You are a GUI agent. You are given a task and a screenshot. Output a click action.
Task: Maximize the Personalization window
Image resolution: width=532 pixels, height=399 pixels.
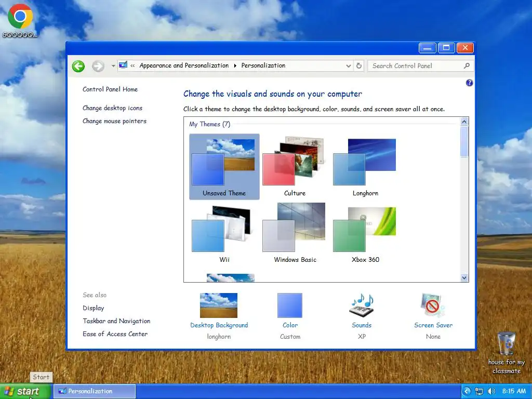446,48
